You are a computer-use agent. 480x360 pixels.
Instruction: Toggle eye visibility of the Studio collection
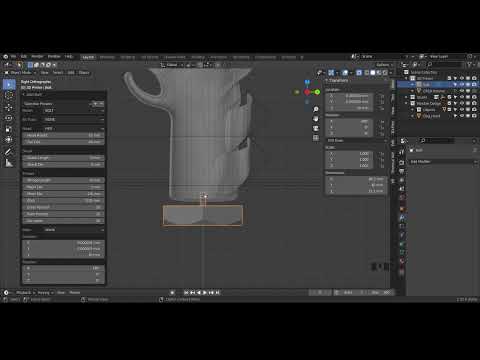(x=462, y=97)
